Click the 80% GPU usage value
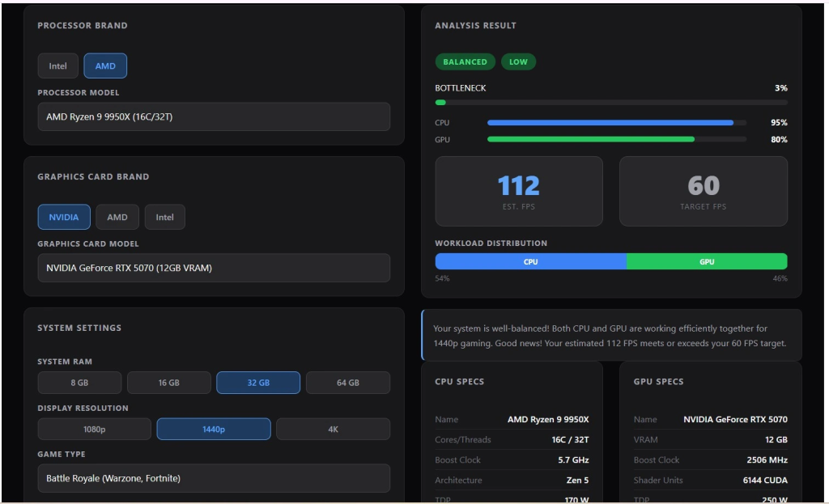This screenshot has height=504, width=829. point(779,139)
